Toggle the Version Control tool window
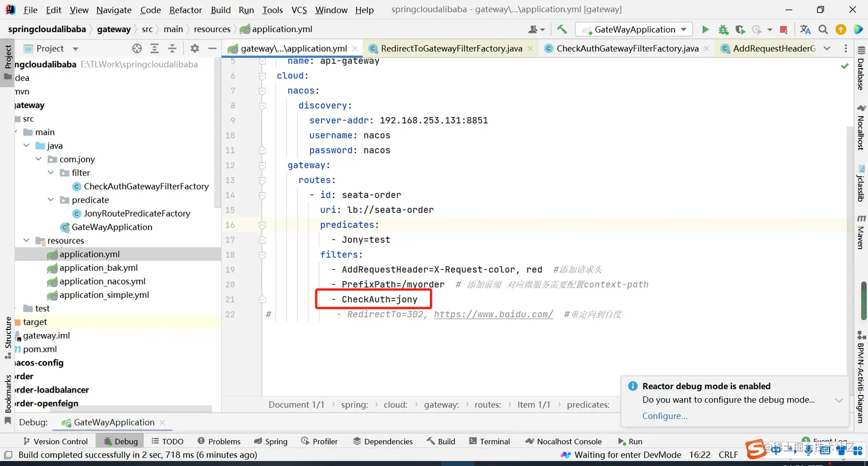 (55, 441)
